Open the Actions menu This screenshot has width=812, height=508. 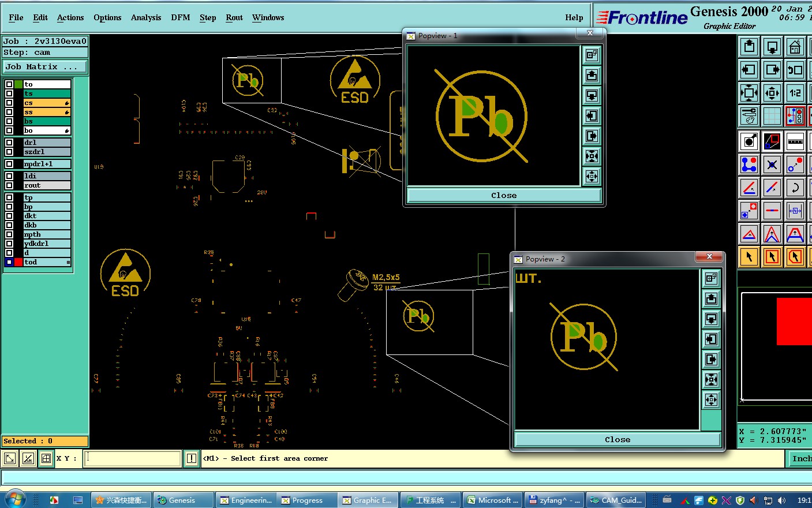point(70,17)
